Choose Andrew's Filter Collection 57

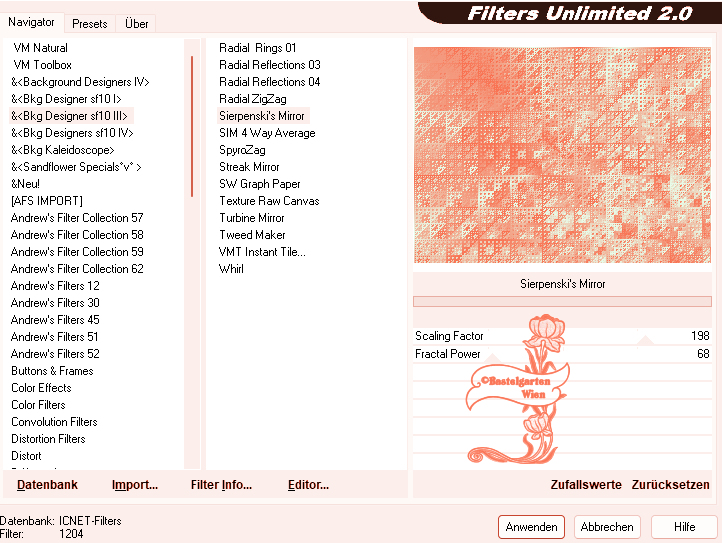pyautogui.click(x=77, y=218)
